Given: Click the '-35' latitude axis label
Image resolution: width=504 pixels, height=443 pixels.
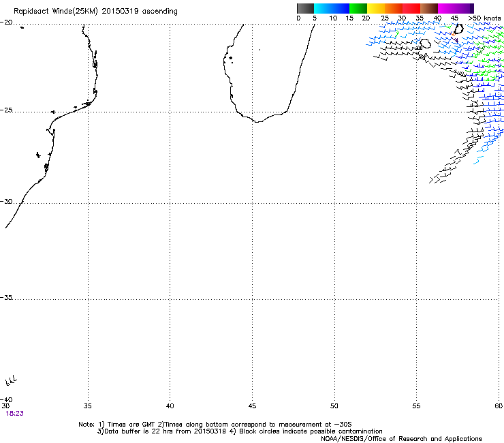Looking at the screenshot, I should [6, 297].
